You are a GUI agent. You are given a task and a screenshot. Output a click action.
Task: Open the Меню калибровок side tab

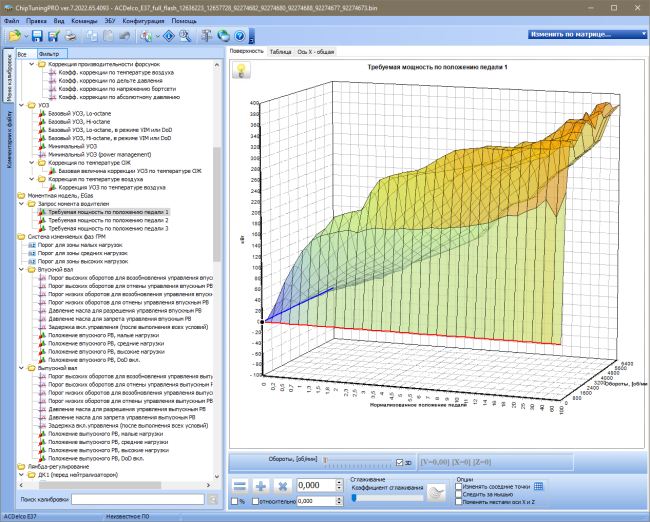(9, 76)
